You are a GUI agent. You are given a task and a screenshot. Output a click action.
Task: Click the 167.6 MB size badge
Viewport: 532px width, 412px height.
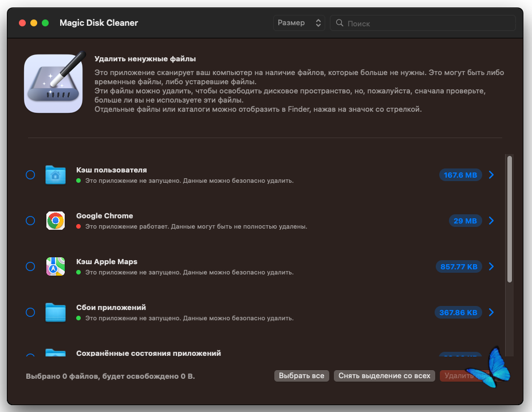[460, 175]
